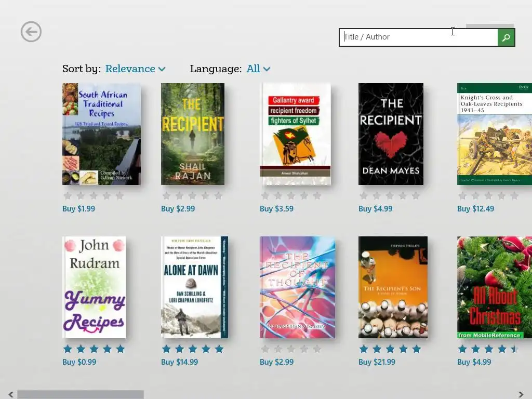Open The Recipient by Shail Rajan cover
532x399 pixels.
pos(193,134)
